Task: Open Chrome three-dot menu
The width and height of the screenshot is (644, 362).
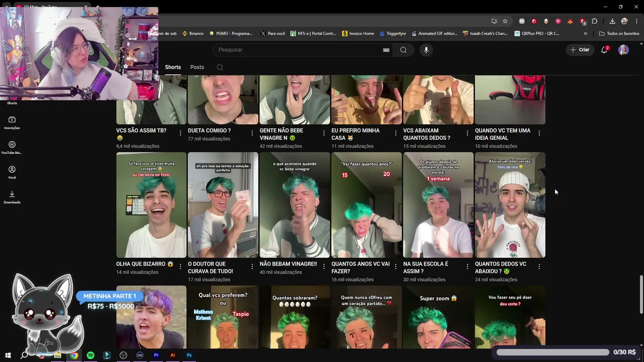Action: (x=636, y=21)
